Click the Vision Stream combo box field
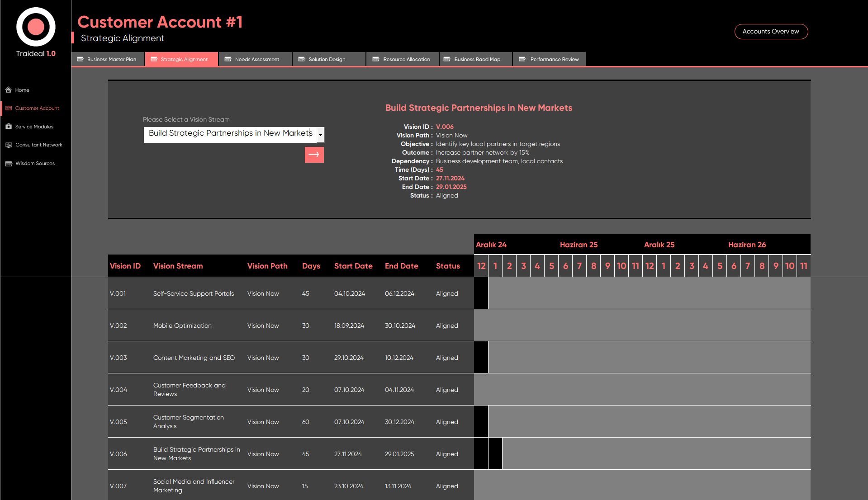The width and height of the screenshot is (868, 500). coord(229,134)
